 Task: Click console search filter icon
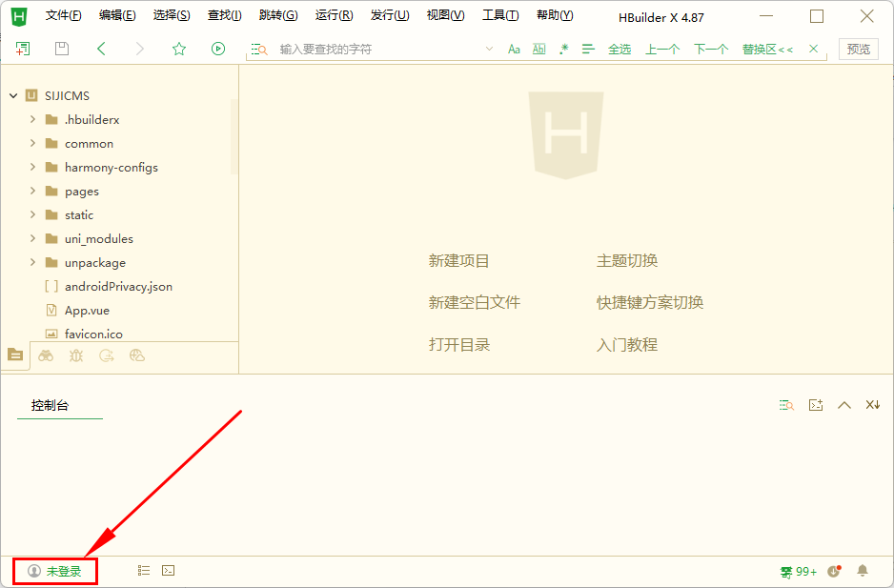tap(787, 405)
